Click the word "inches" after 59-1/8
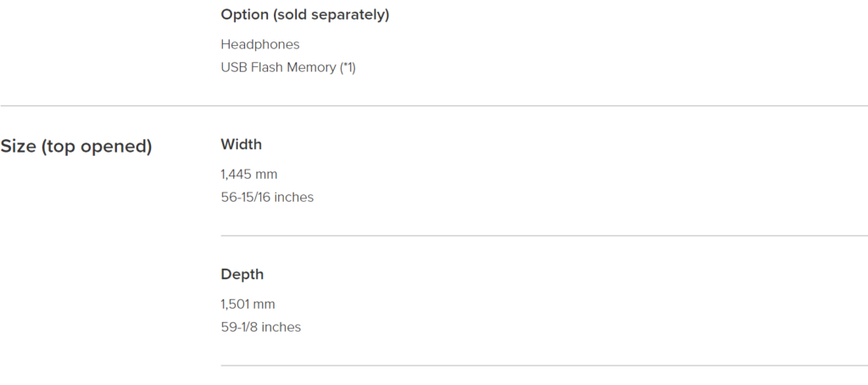 (281, 327)
